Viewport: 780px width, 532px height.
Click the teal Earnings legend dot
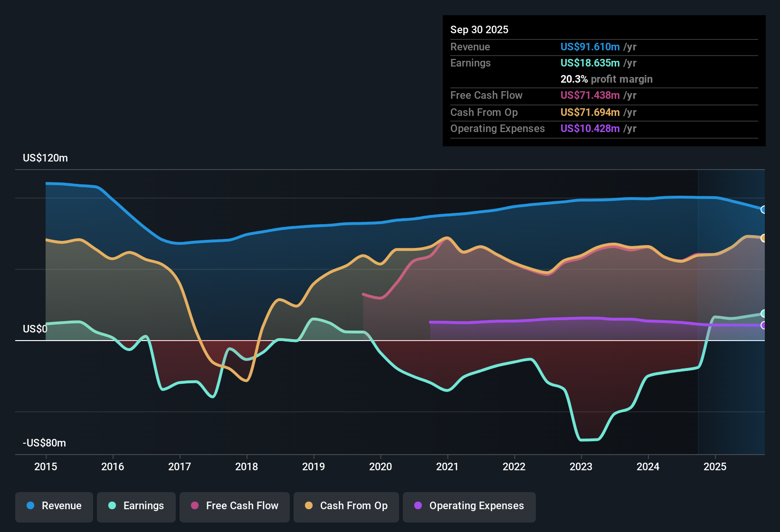[x=112, y=506]
